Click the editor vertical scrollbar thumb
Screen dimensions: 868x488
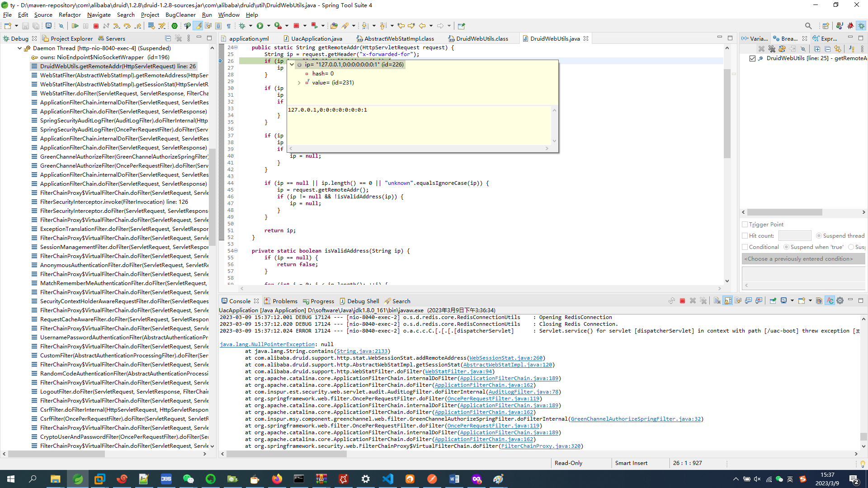727,113
